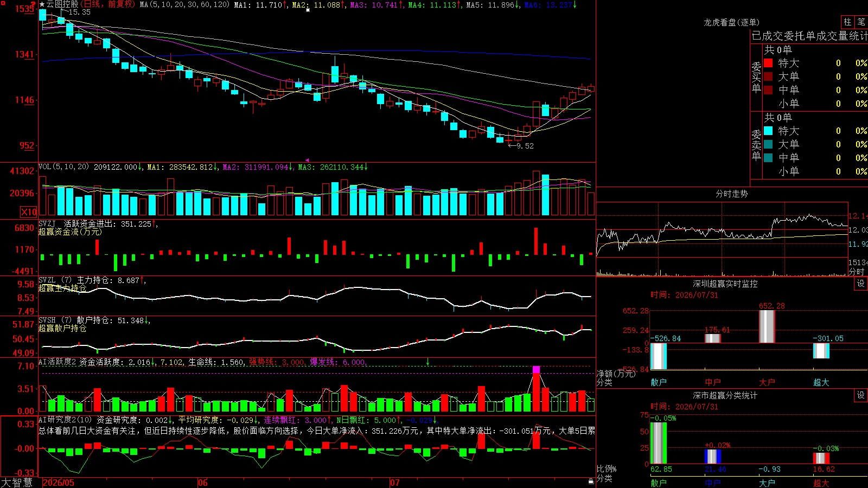Click the 分时走势 panel title
This screenshot has height=488, width=868.
click(731, 194)
